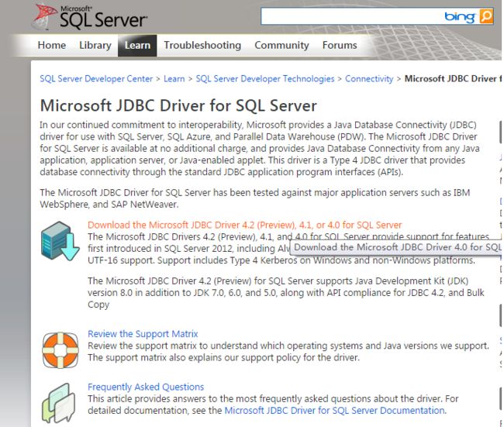This screenshot has height=427, width=504.
Task: Click paragraph line starting 'version 8.0 in addition to JDK'
Action: (286, 293)
